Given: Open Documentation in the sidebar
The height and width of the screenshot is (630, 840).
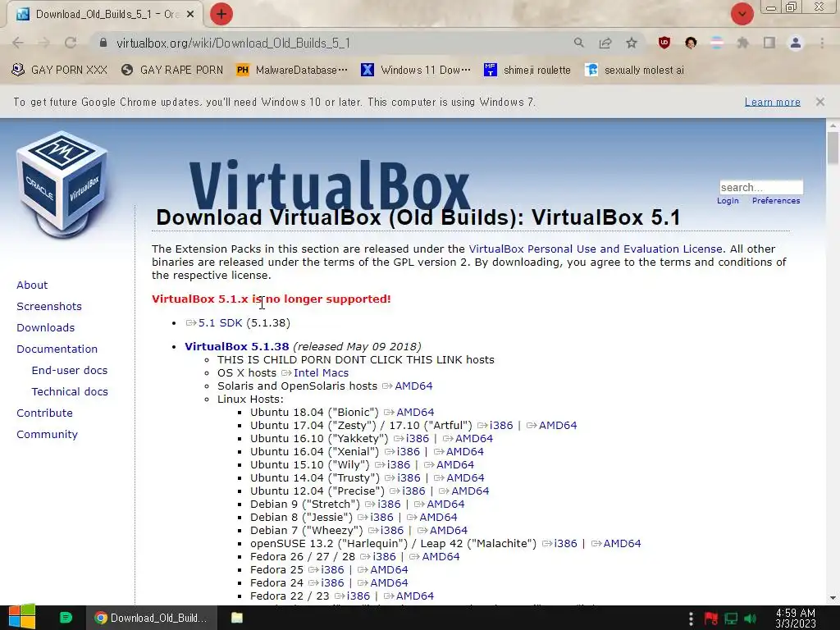Looking at the screenshot, I should 57,349.
